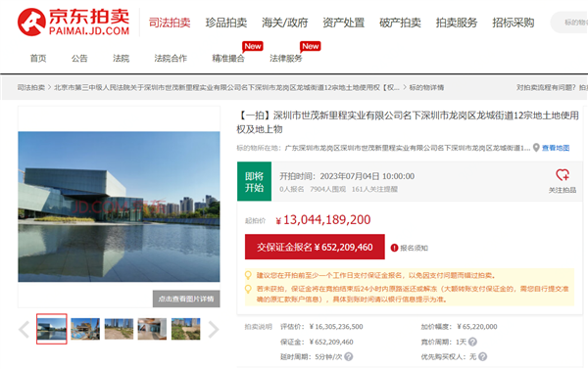588x369 pixels.
Task: Open the 资产处置 tab
Action: [x=344, y=23]
